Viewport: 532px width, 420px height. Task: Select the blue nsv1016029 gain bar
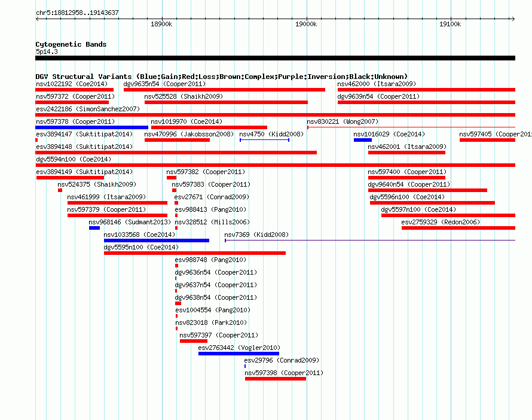[363, 140]
